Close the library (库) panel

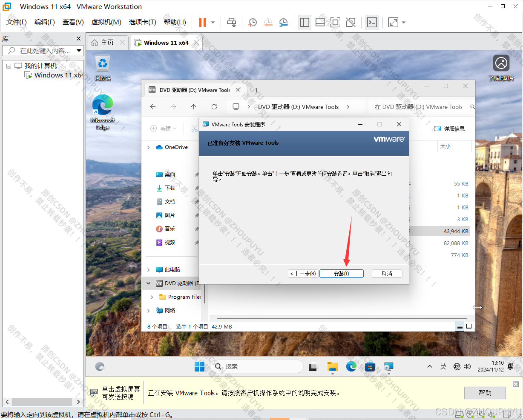tap(78, 39)
